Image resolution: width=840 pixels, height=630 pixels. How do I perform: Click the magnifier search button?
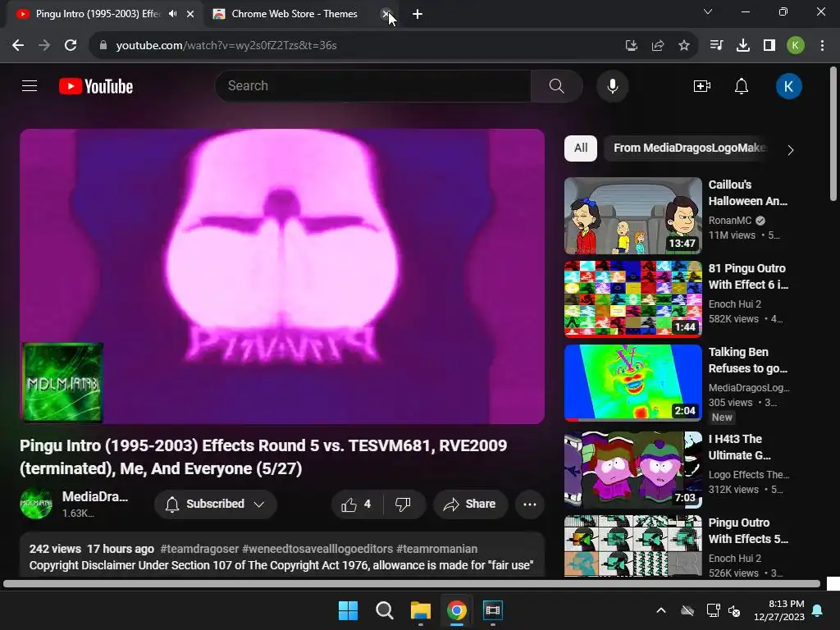[x=557, y=85]
